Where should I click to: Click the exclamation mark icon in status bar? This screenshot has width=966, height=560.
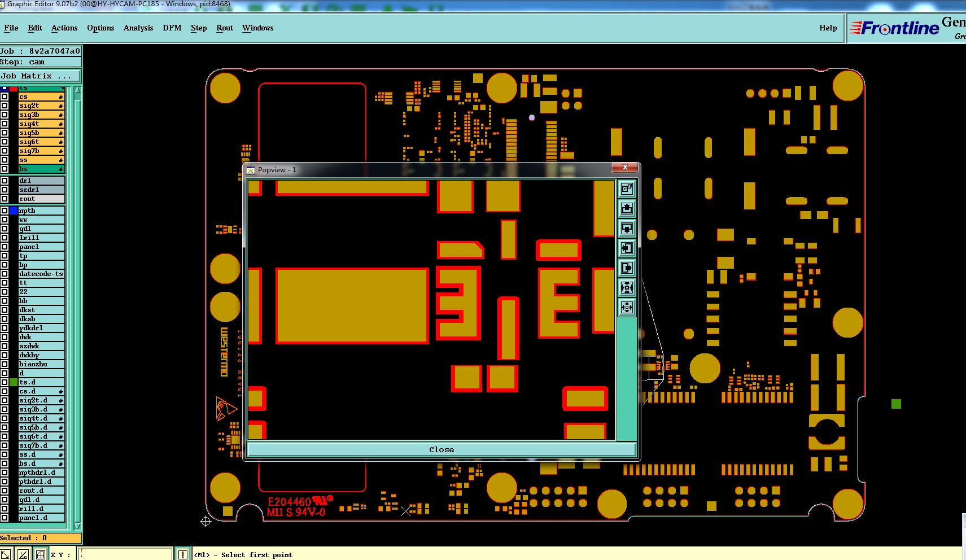click(182, 554)
